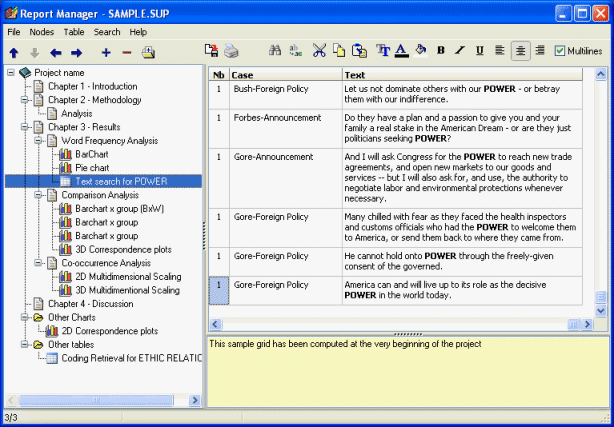Toggle center text alignment
The height and width of the screenshot is (427, 614).
coord(520,51)
